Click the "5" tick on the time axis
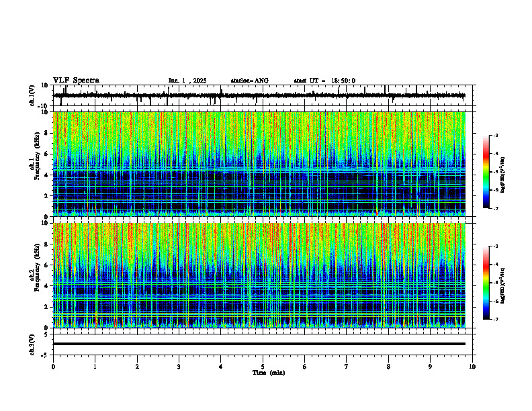This screenshot has width=532, height=411. (x=263, y=367)
